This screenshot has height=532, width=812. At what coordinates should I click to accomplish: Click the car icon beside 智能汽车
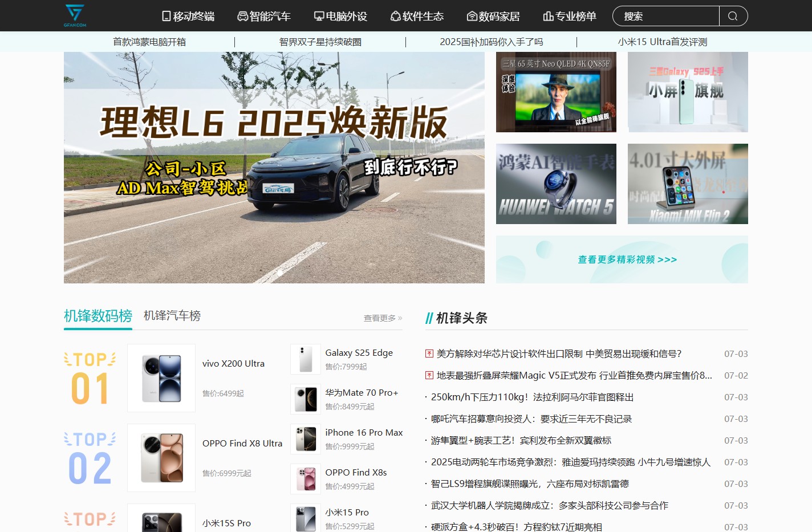coord(243,16)
